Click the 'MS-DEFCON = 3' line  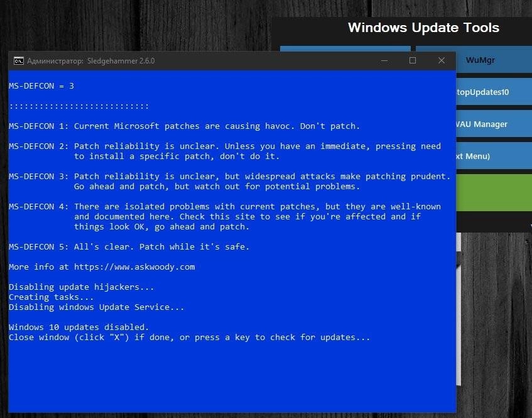(41, 86)
